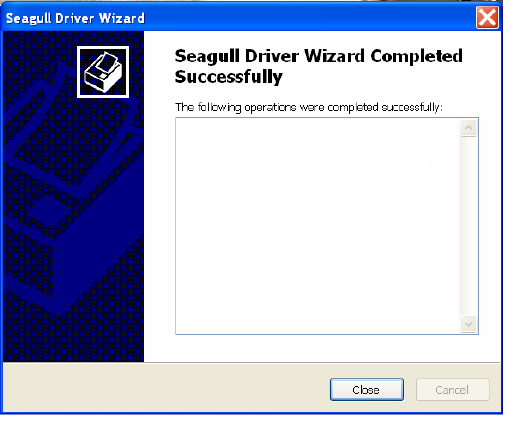Click the light square on the large printer graphic
Screen dimensions: 508x421
(49, 211)
